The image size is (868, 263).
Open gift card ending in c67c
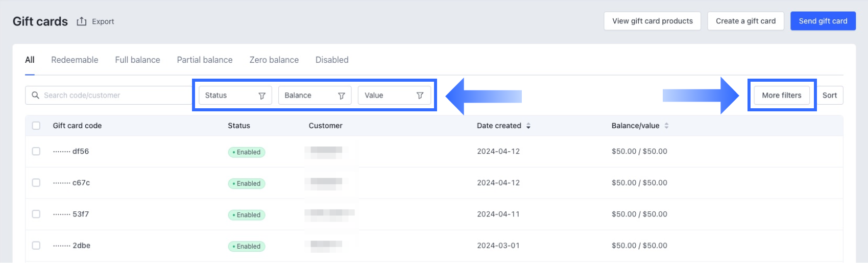tap(81, 183)
